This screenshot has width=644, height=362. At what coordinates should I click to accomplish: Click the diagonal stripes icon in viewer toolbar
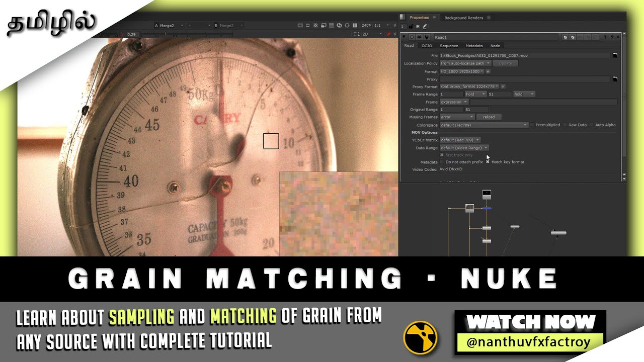tap(315, 25)
